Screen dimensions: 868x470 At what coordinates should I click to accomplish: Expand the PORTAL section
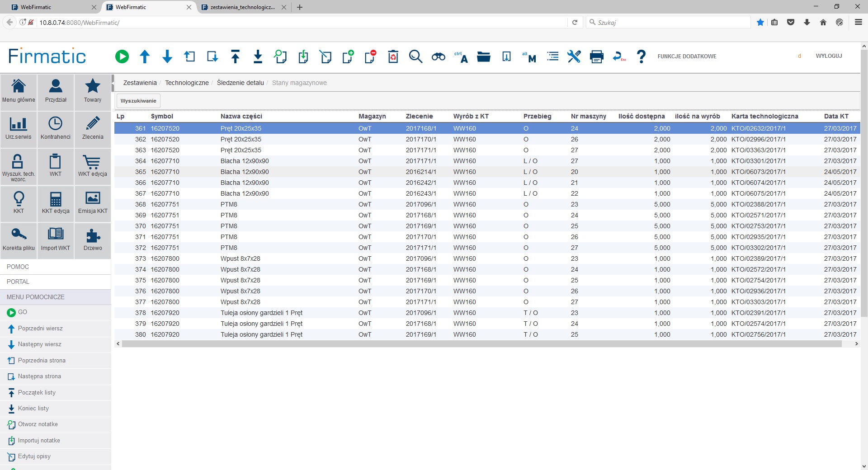click(18, 282)
